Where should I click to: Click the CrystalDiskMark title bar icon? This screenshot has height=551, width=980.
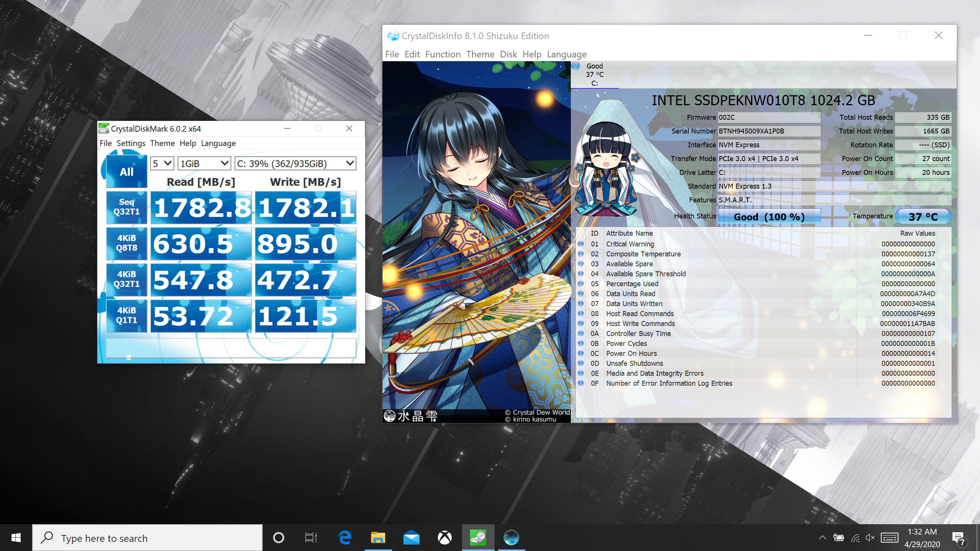click(103, 129)
